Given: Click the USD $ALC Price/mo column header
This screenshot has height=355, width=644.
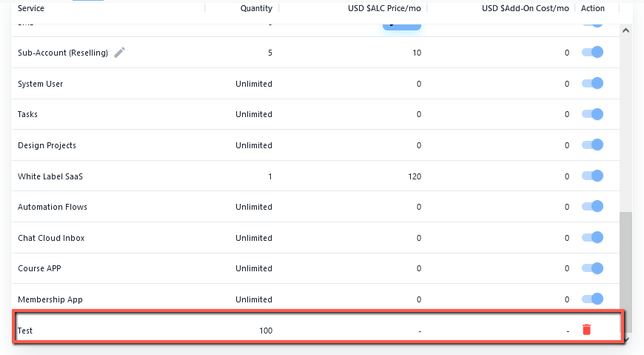Looking at the screenshot, I should [x=383, y=9].
